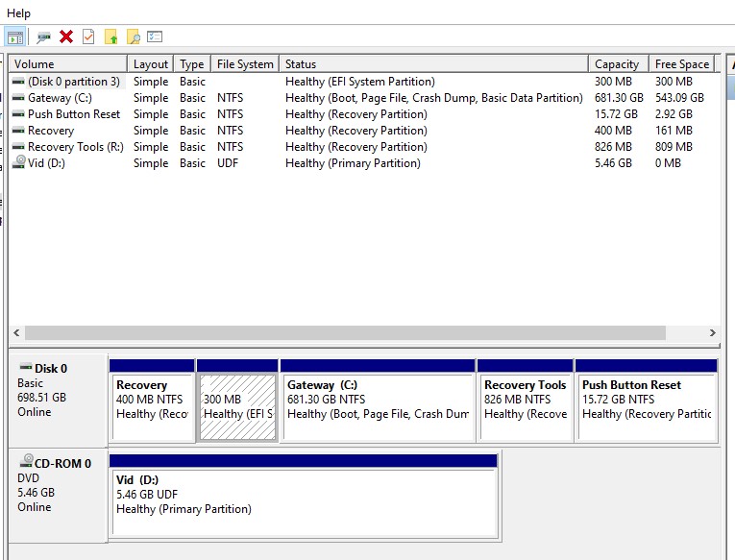Sort the list by the Volume column header
The height and width of the screenshot is (560, 735).
click(x=68, y=63)
